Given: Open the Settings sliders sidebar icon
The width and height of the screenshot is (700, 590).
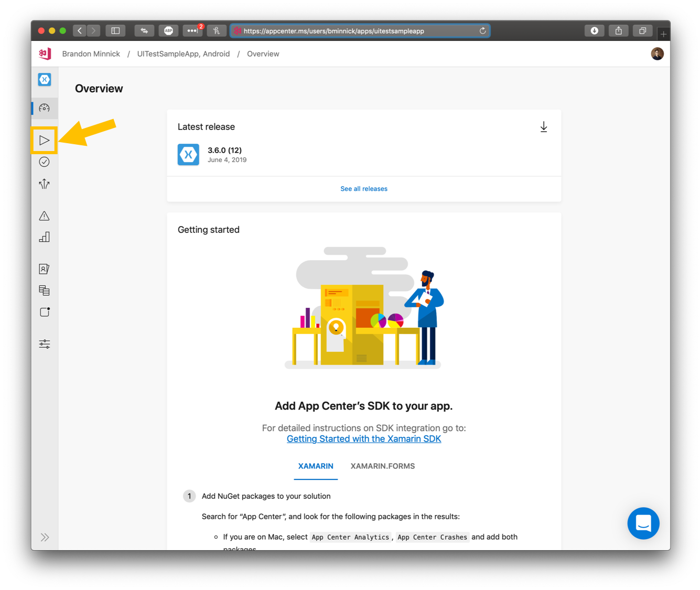Looking at the screenshot, I should tap(45, 344).
